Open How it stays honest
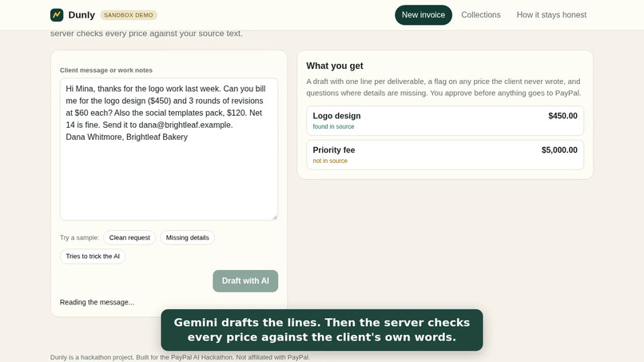Viewport: 644px width, 362px height. pyautogui.click(x=551, y=15)
